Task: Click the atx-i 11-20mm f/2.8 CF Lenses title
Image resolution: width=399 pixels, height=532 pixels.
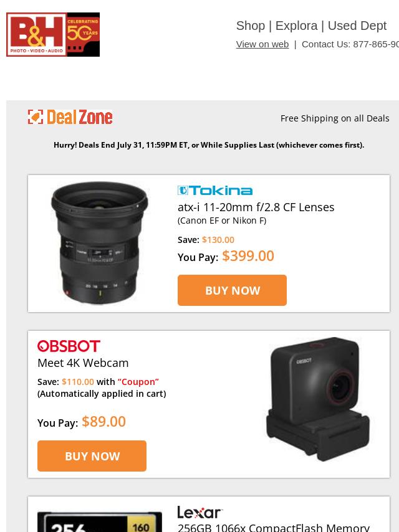Action: (x=256, y=207)
